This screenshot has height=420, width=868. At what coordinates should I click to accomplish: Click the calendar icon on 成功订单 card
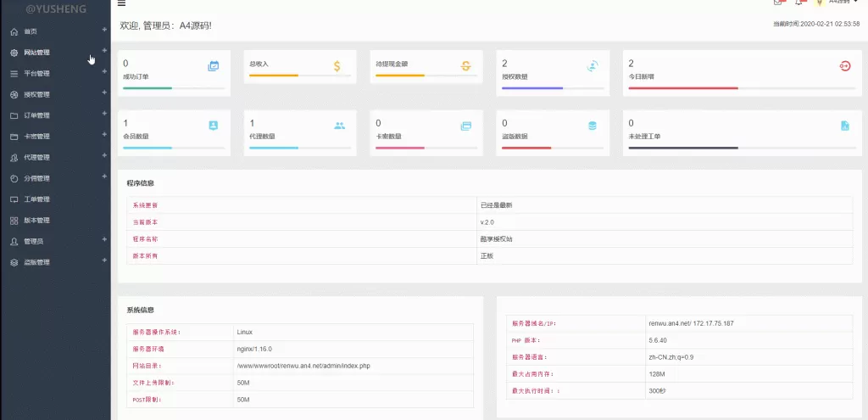(214, 65)
